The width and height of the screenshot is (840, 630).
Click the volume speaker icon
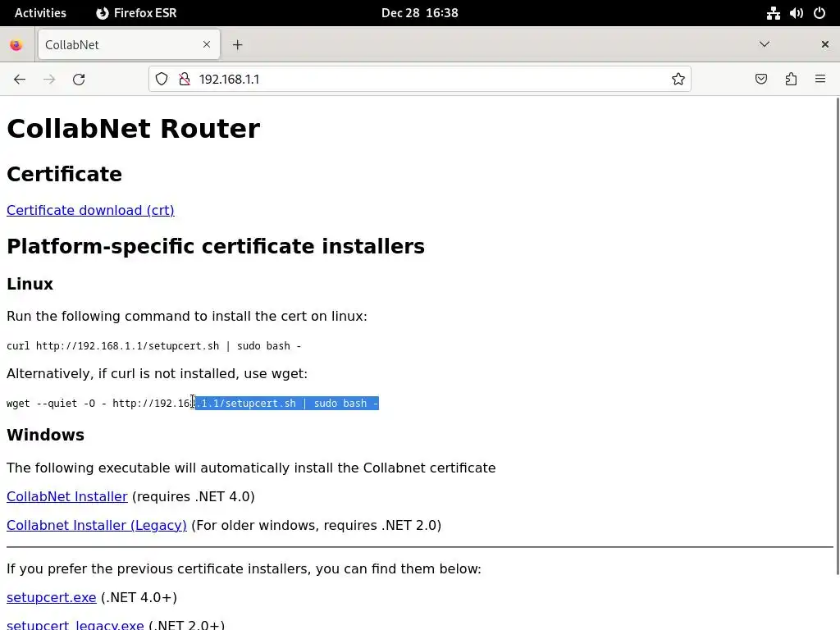[x=796, y=13]
